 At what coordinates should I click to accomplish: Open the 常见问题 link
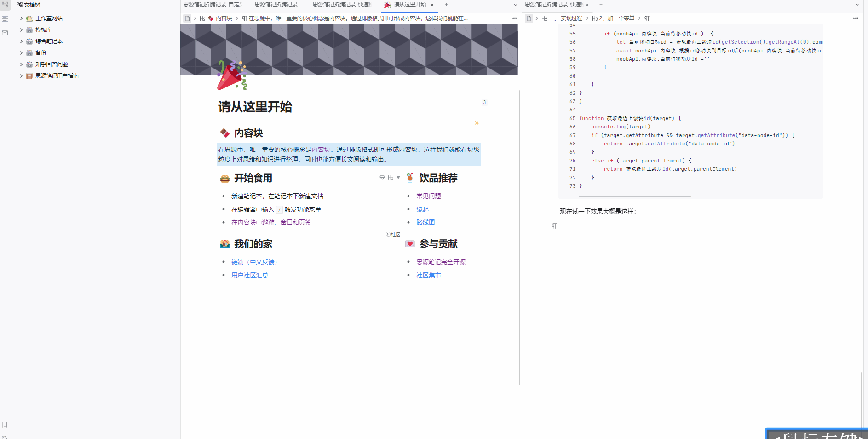point(428,196)
